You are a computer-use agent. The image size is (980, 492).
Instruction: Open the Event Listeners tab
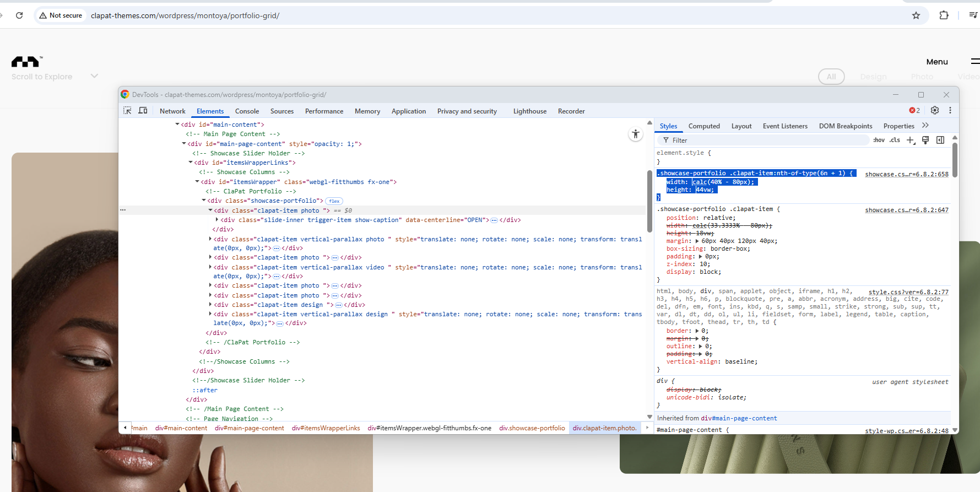[x=785, y=126]
